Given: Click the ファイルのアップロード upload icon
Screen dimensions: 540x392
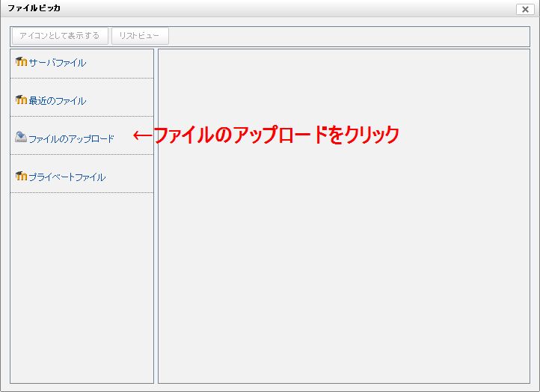Looking at the screenshot, I should click(x=21, y=138).
